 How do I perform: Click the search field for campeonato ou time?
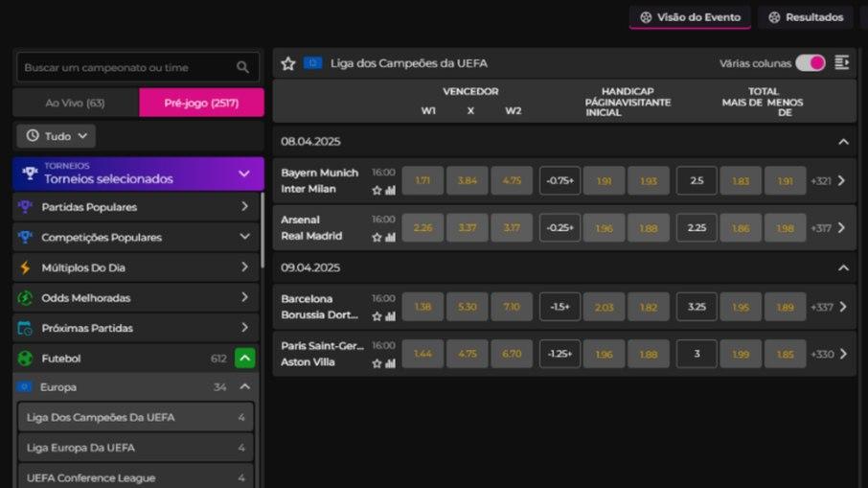138,67
